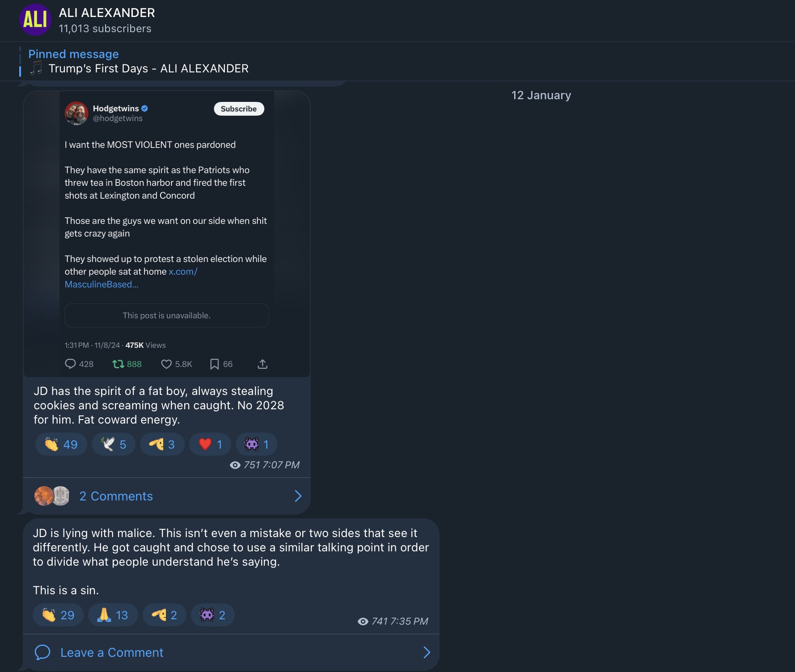Open the ALI ALEXANDER channel title header
This screenshot has width=795, height=672.
click(107, 13)
